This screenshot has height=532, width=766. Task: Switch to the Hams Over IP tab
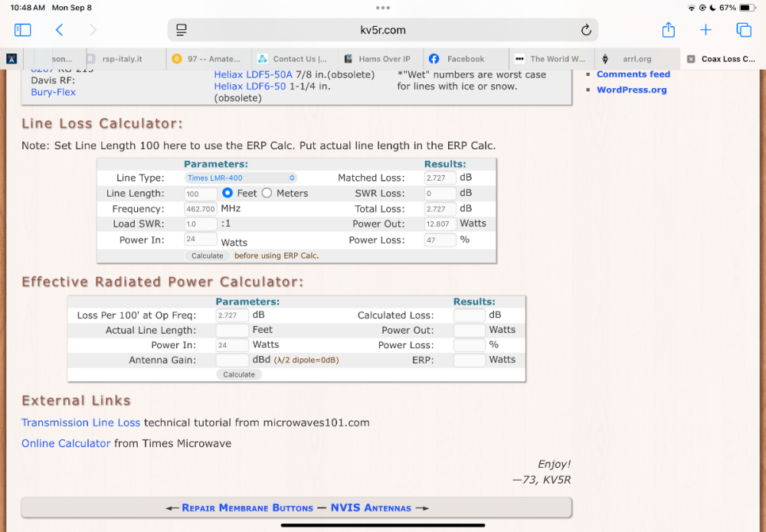[x=384, y=59]
